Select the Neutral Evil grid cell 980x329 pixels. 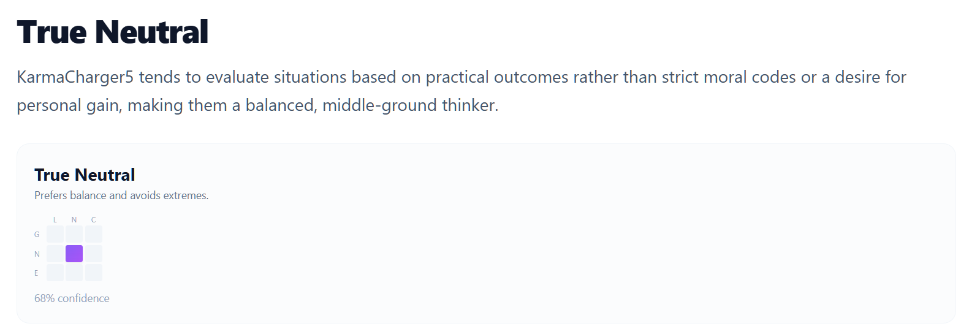click(x=74, y=273)
